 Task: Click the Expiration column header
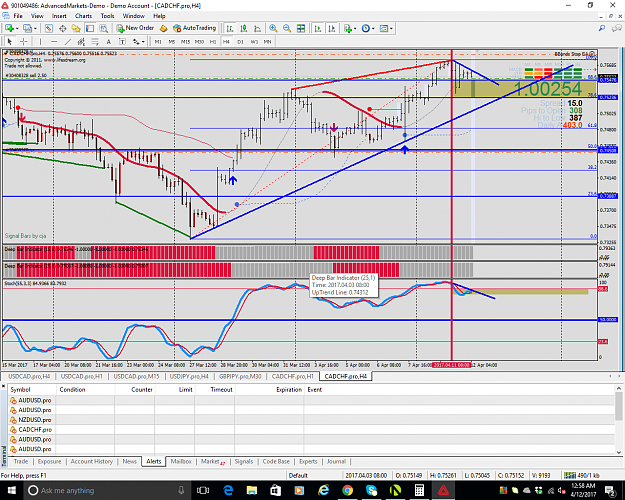click(269, 390)
